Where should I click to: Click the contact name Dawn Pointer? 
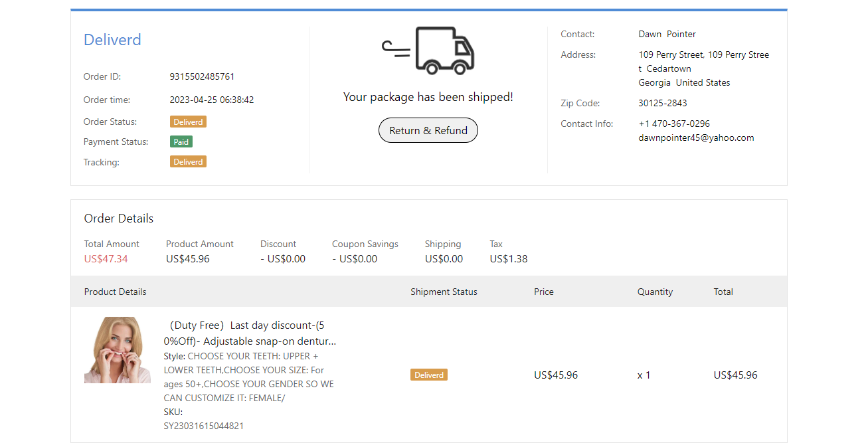(667, 35)
